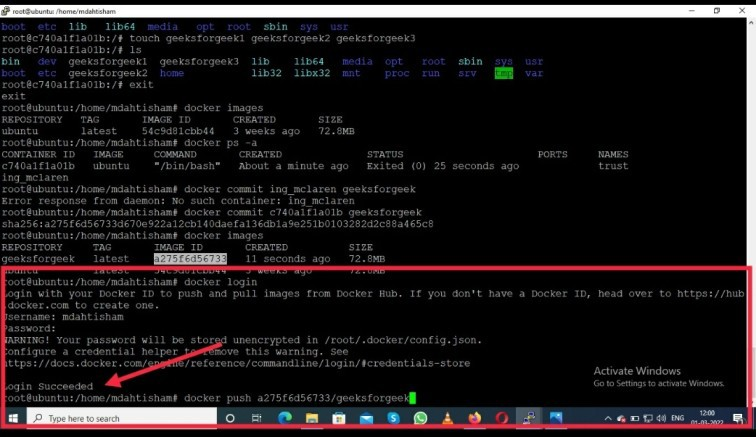756x437 pixels.
Task: Launch VLC media player from taskbar
Action: (447, 418)
